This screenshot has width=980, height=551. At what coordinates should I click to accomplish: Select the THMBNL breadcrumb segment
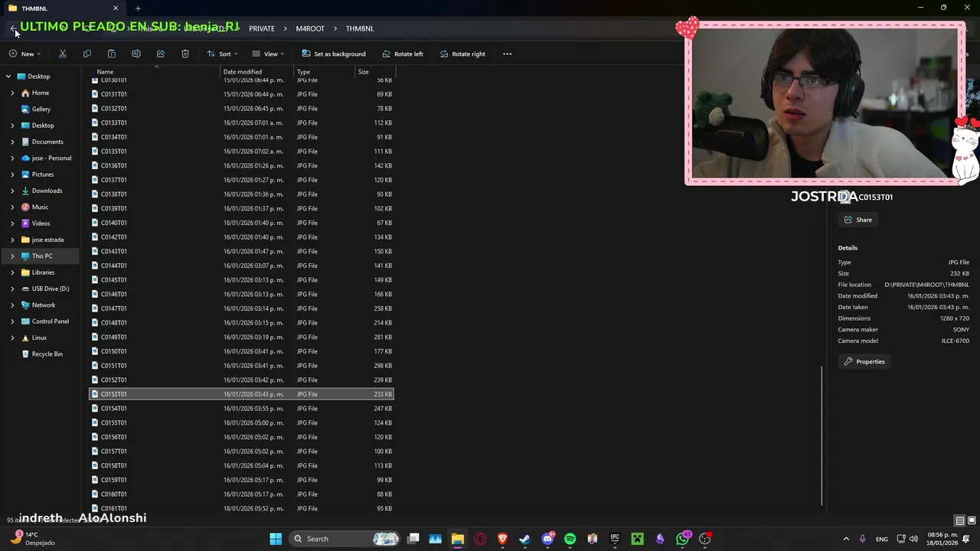point(360,28)
